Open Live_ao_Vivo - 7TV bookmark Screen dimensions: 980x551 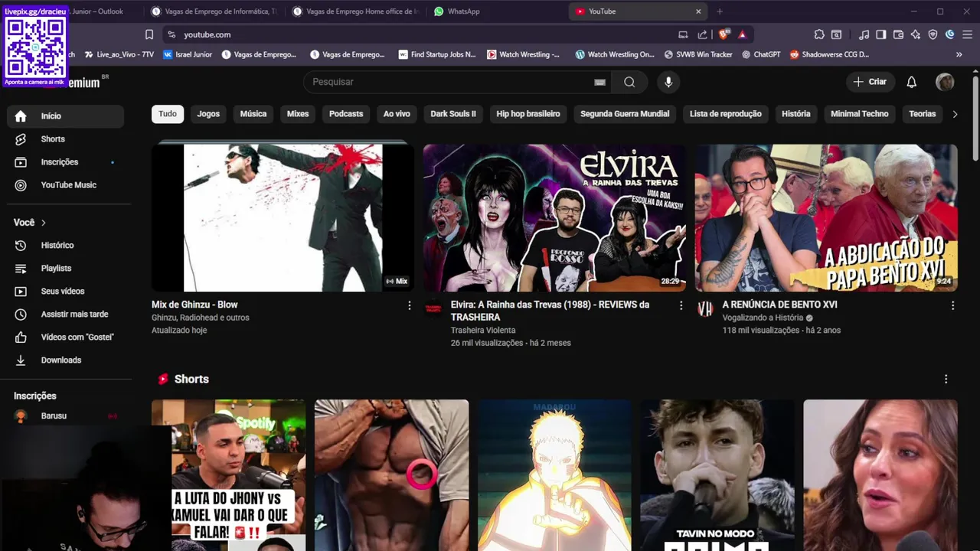pos(119,54)
